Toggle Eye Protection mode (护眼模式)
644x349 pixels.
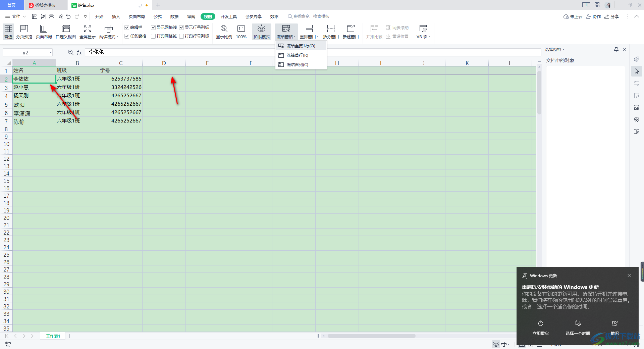tap(262, 32)
